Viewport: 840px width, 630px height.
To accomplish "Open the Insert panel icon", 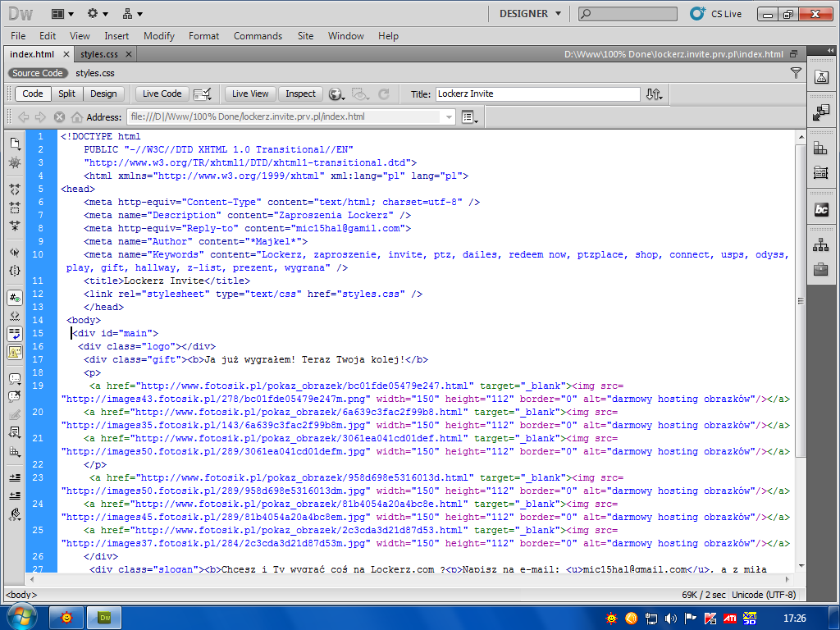I will 821,112.
